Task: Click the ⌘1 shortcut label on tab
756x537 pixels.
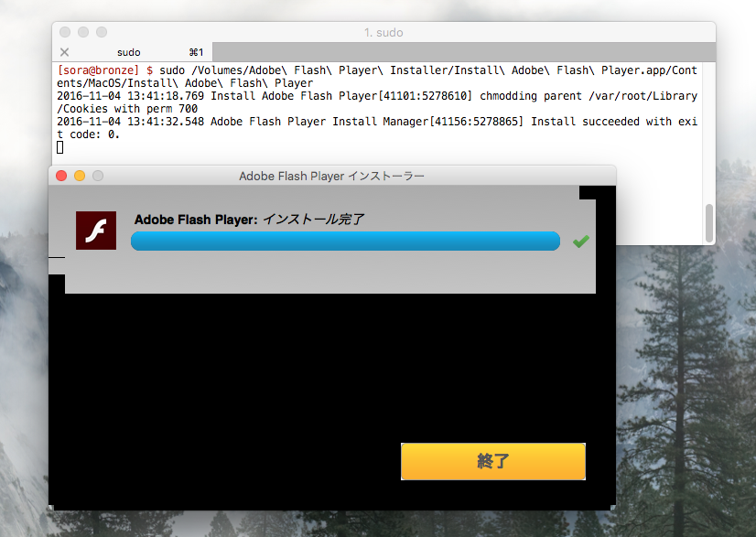Action: tap(196, 52)
